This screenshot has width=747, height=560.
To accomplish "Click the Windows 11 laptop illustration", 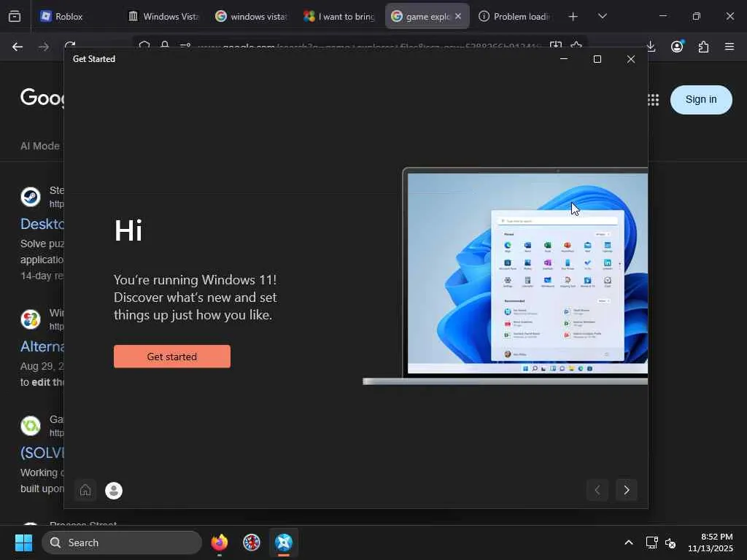I will tap(505, 276).
